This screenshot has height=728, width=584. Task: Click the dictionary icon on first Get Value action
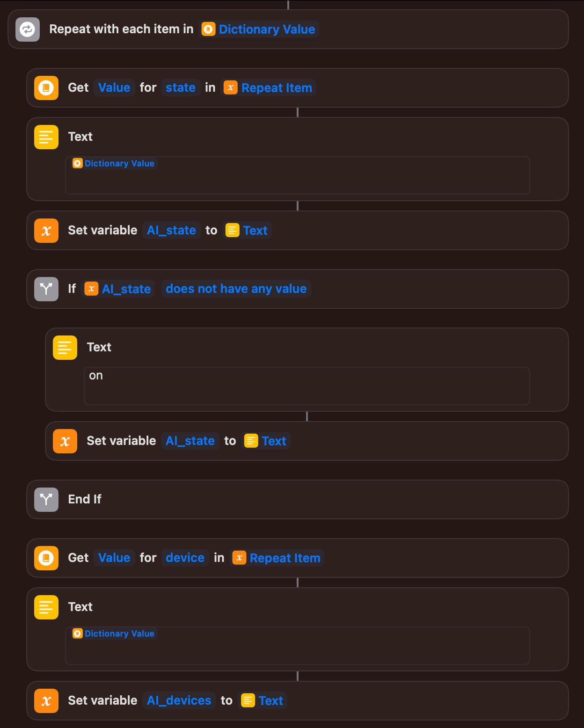tap(46, 87)
